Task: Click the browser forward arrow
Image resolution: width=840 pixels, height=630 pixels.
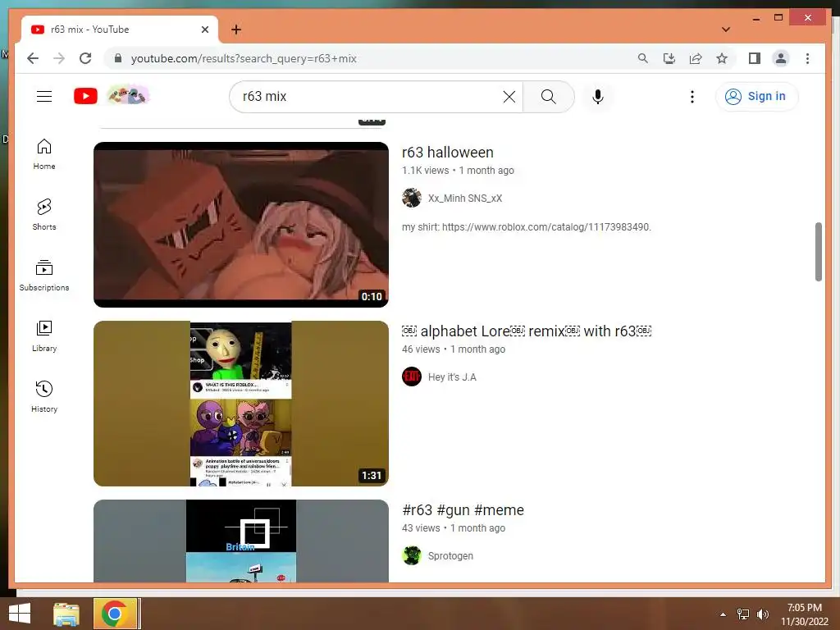Action: tap(59, 58)
